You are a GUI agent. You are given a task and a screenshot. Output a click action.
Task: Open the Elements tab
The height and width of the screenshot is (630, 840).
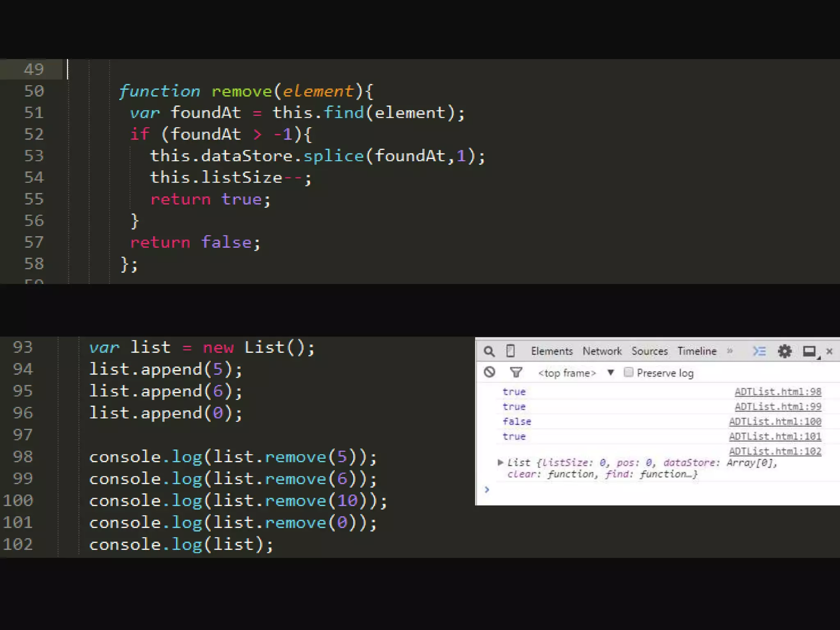pos(552,352)
